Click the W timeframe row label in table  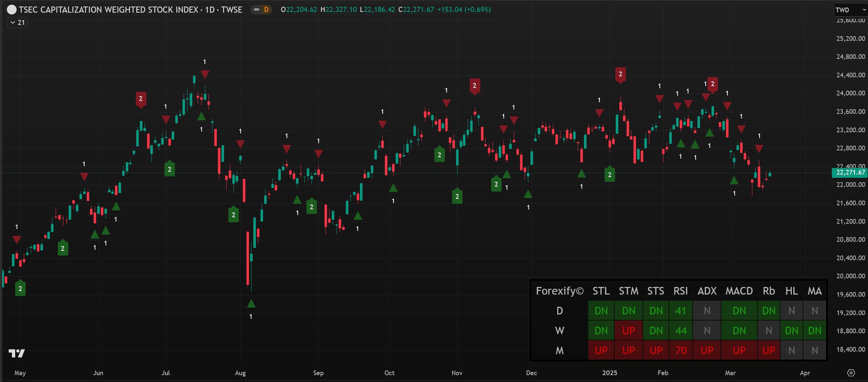pos(559,330)
